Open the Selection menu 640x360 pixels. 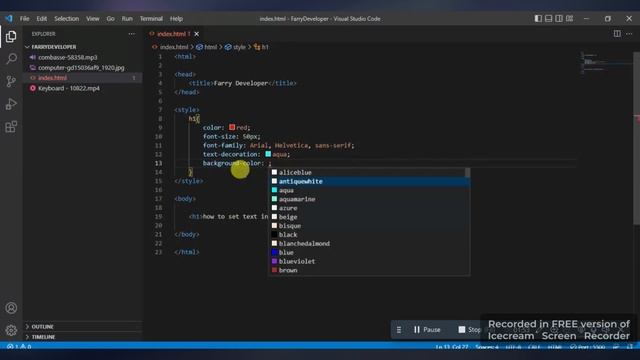pyautogui.click(x=67, y=19)
